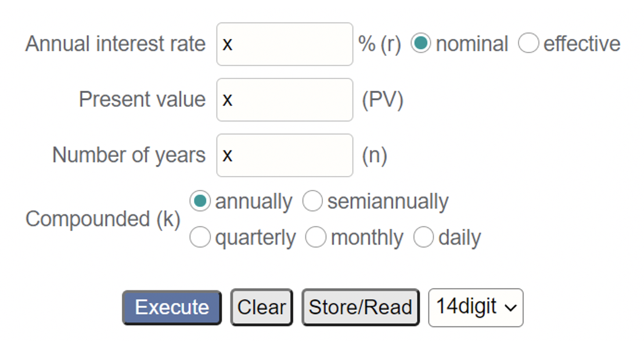Click the 'daily' text label

coord(459,238)
